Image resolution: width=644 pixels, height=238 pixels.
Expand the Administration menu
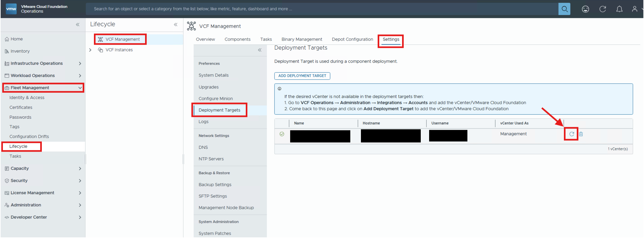[x=80, y=205]
